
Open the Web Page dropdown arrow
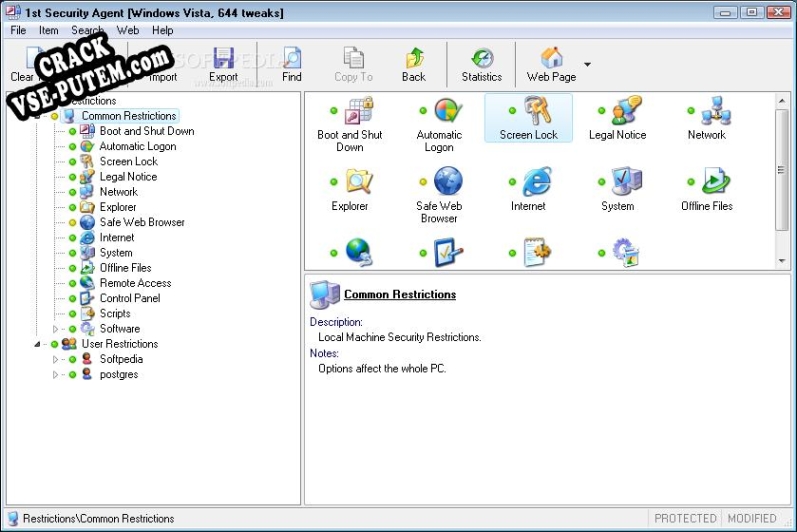[588, 65]
